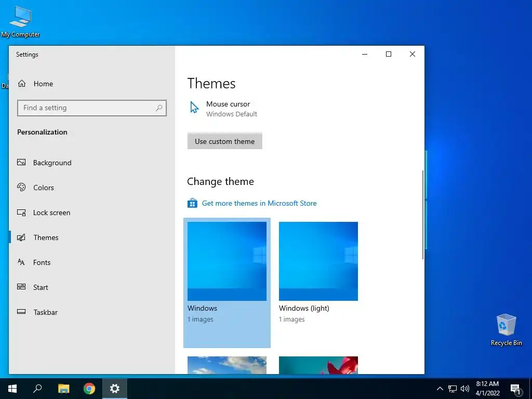Open network status tray icon

[x=453, y=389]
